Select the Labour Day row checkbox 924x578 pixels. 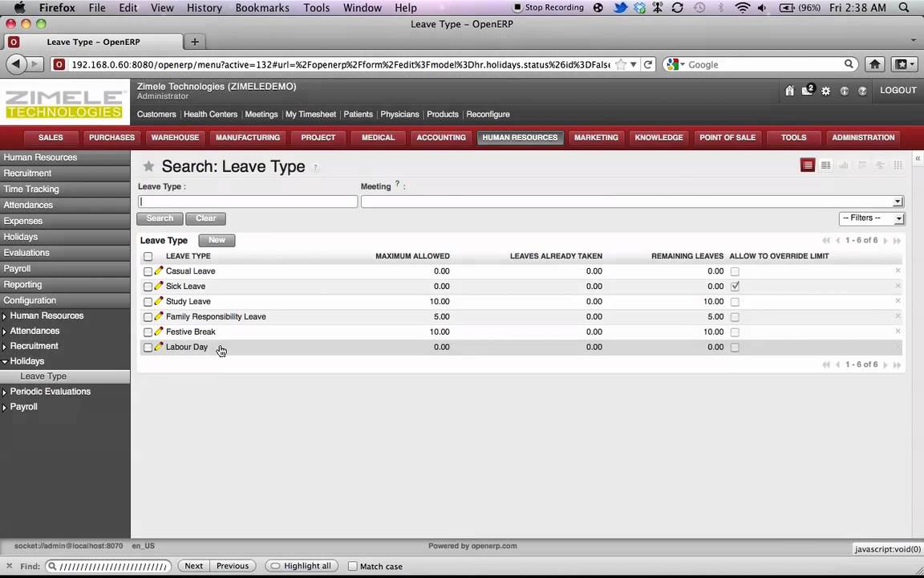(x=148, y=348)
